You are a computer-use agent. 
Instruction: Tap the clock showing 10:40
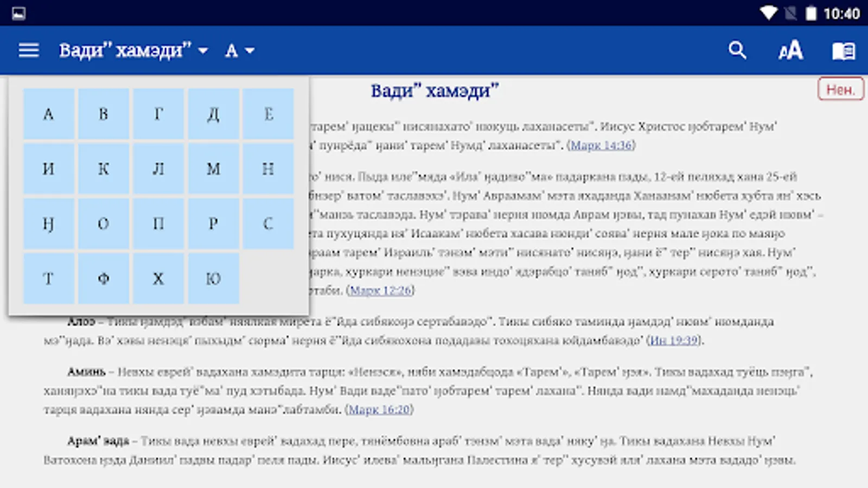click(841, 14)
